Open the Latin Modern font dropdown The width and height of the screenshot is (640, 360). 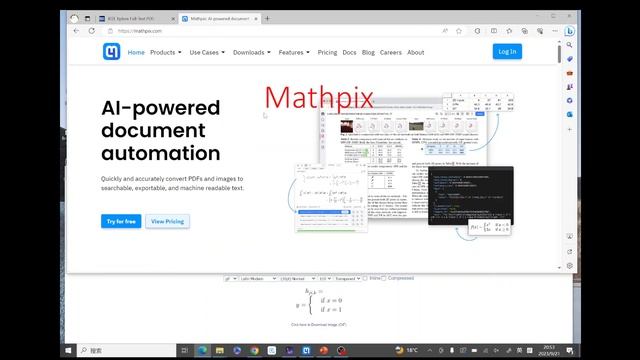258,278
